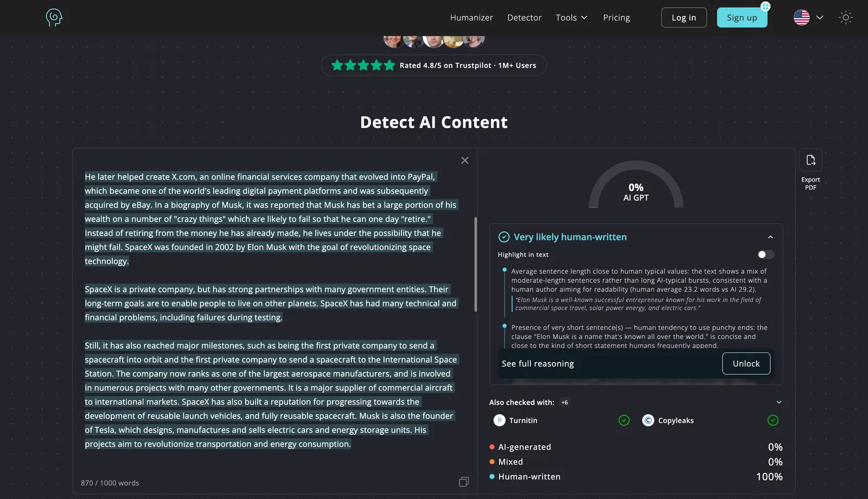Click the user avatars thumbnail row
868x499 pixels.
coord(433,41)
